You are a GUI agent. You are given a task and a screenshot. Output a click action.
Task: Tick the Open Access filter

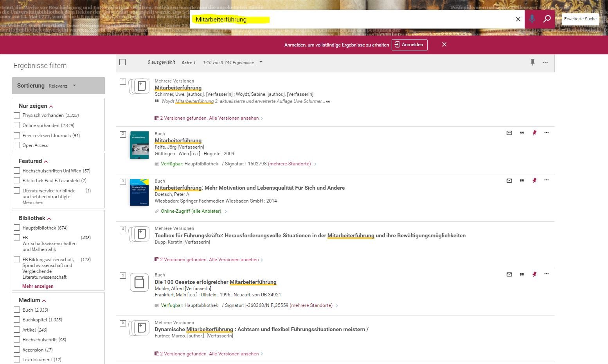(17, 145)
